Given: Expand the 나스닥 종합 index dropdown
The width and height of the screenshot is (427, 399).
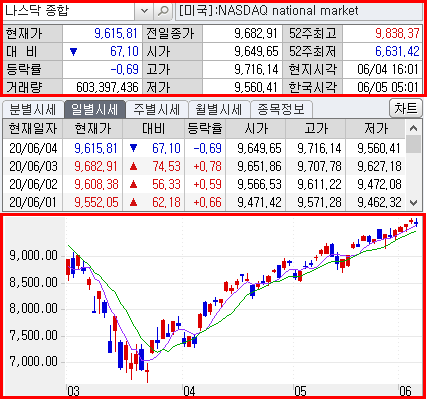Looking at the screenshot, I should coord(144,11).
